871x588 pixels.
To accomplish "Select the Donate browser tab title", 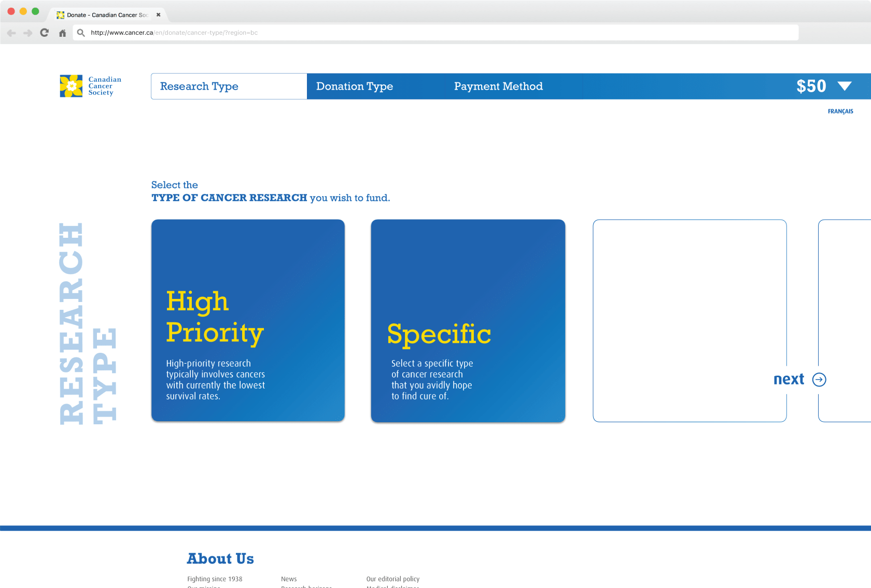I will point(107,15).
